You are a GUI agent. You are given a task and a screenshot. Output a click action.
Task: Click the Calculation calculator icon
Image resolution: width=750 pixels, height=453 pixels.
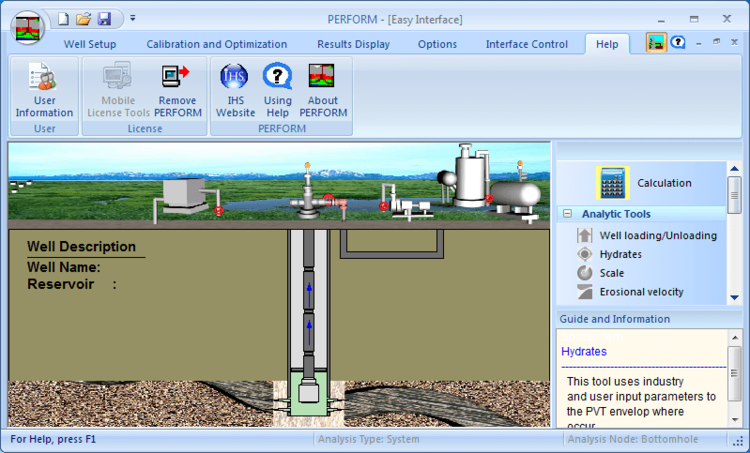[x=612, y=183]
